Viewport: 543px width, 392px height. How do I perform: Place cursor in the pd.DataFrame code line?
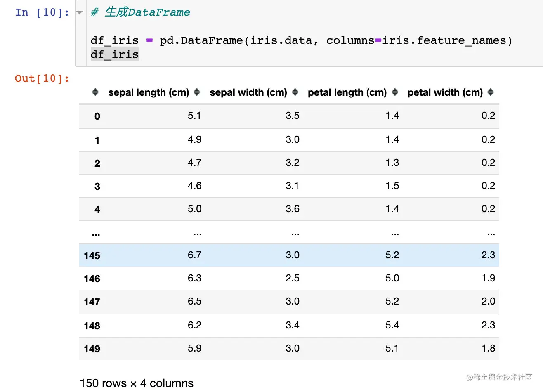[301, 40]
